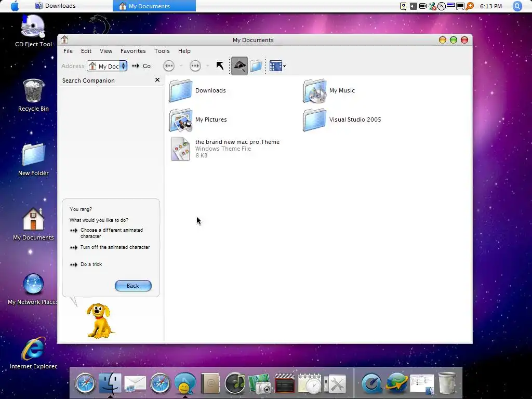Open Forward button history dropdown arrow
The width and height of the screenshot is (532, 399).
(207, 66)
